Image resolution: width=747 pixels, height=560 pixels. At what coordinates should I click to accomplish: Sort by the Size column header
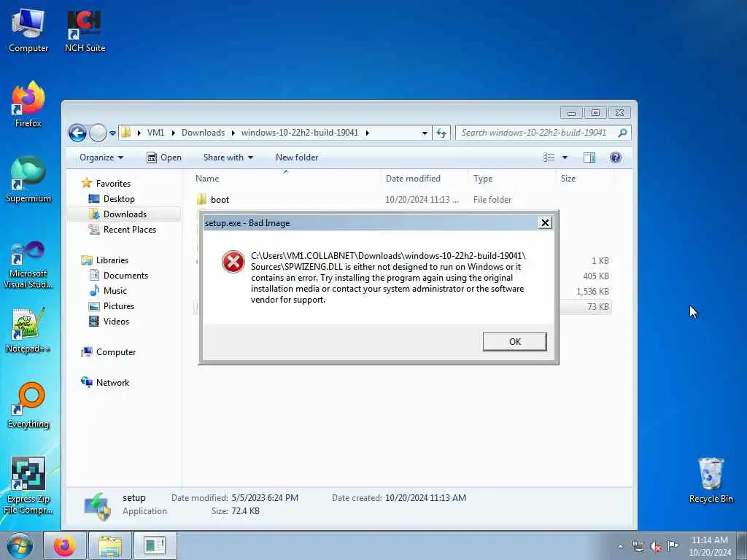585,179
